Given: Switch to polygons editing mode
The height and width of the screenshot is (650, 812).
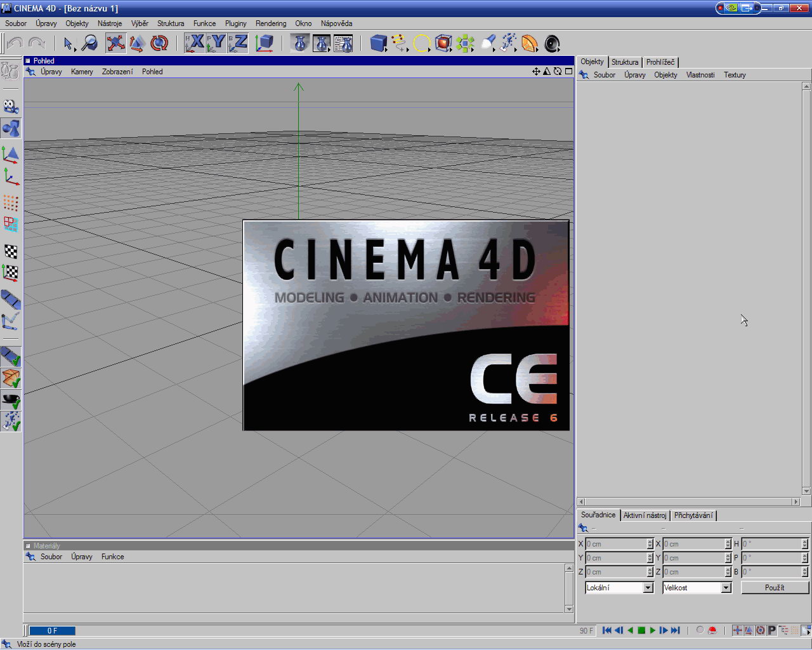Looking at the screenshot, I should tap(11, 224).
